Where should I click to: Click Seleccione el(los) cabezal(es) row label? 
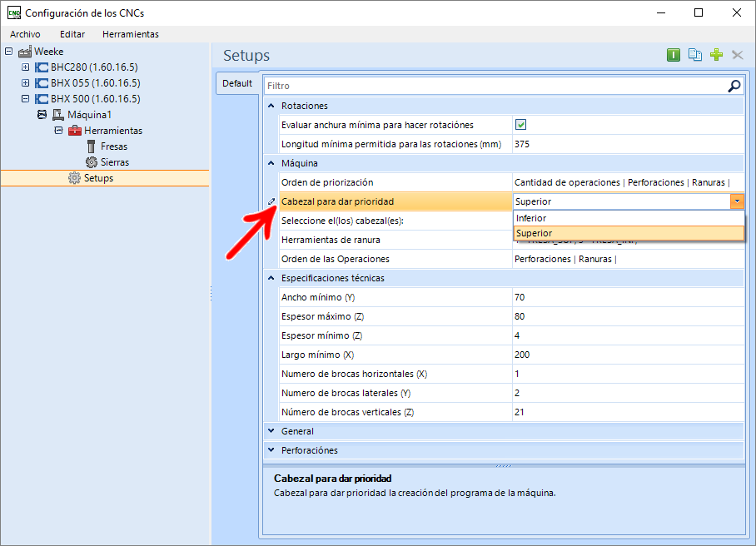(x=342, y=221)
